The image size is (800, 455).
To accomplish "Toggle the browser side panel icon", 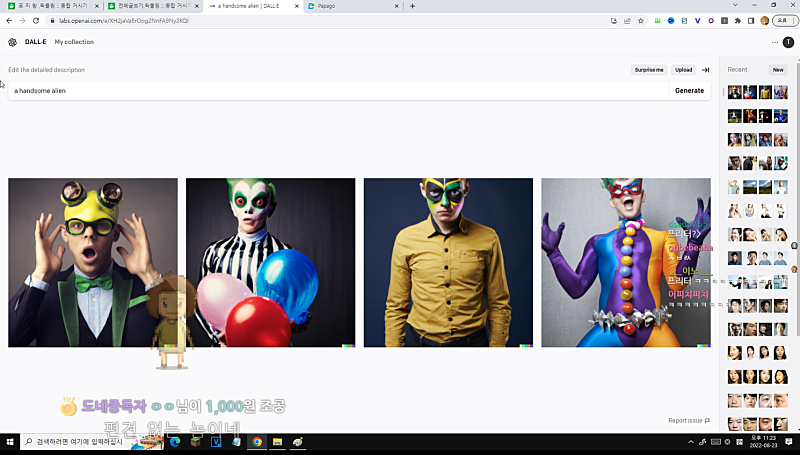I will (751, 21).
